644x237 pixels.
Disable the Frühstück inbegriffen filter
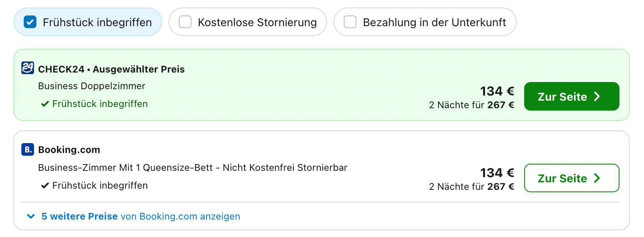(x=88, y=22)
